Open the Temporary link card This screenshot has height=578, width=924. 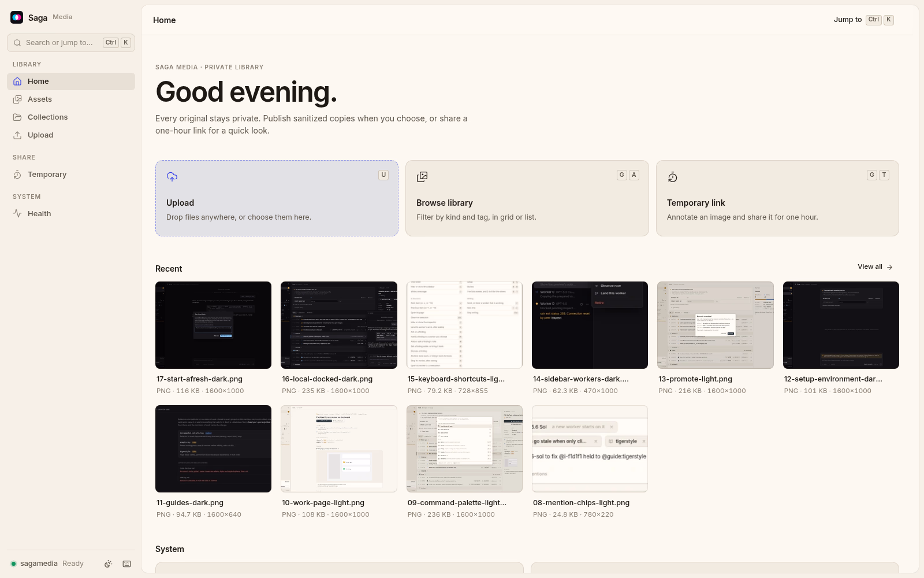click(777, 198)
